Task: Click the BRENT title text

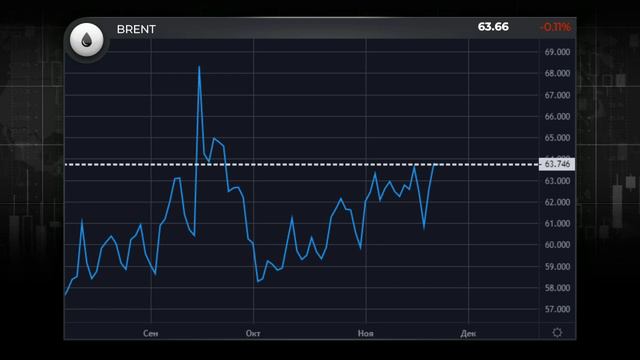Action: [x=136, y=29]
